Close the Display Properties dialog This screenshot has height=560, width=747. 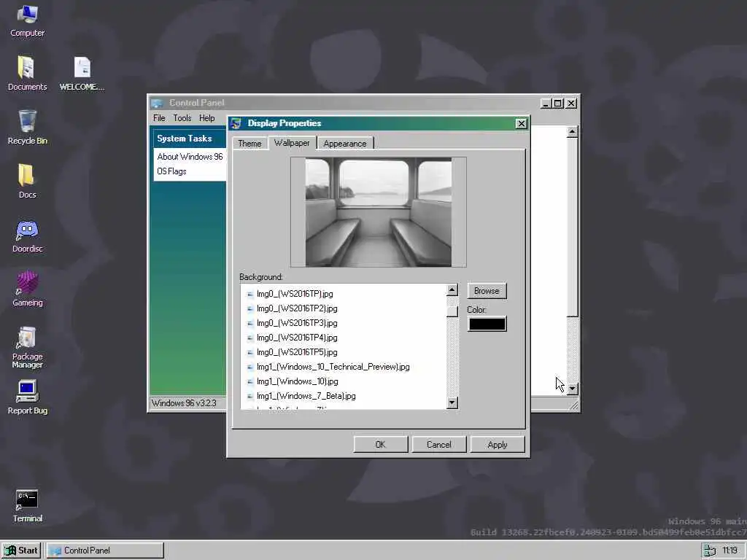click(521, 124)
